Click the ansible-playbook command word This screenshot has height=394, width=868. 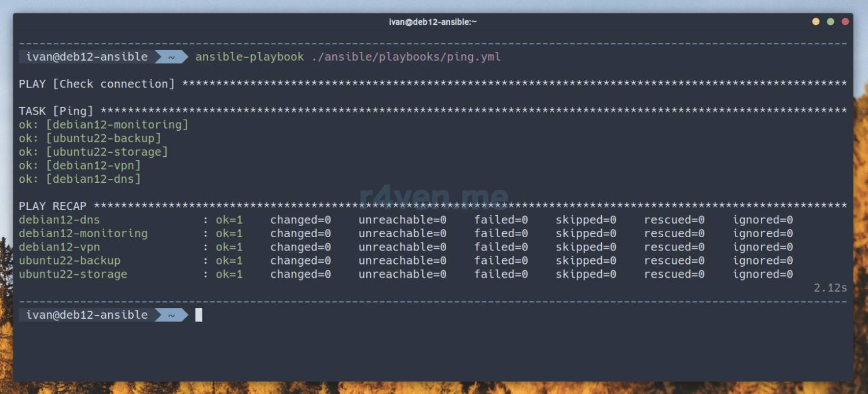249,57
